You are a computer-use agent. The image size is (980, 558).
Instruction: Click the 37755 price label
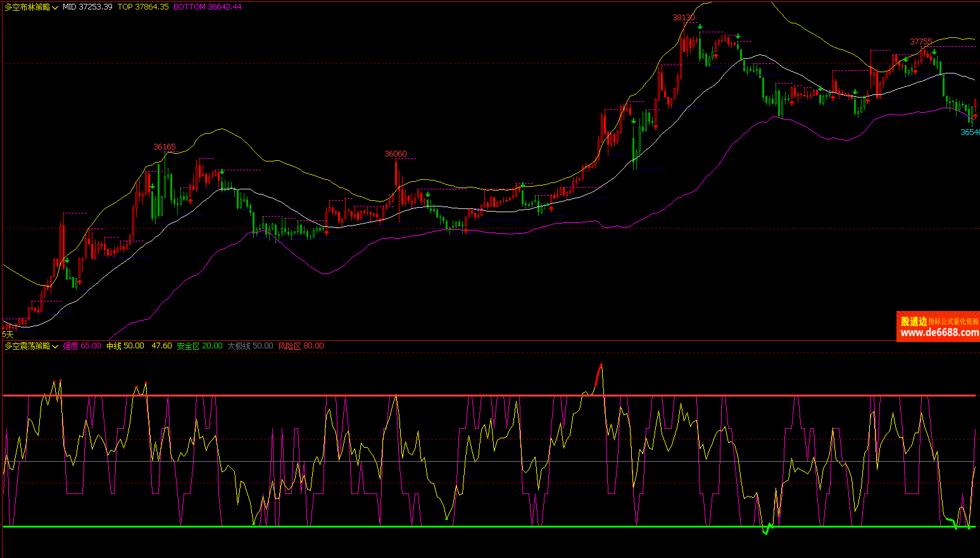pos(920,42)
